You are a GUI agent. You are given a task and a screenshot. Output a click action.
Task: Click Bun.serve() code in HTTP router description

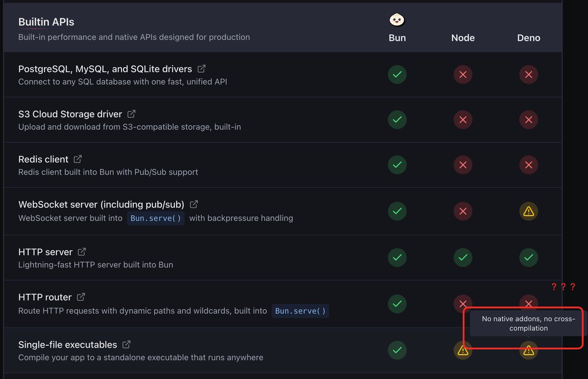(x=300, y=311)
